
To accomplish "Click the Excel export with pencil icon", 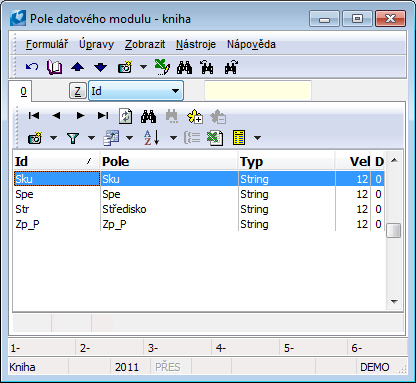I will tap(162, 67).
